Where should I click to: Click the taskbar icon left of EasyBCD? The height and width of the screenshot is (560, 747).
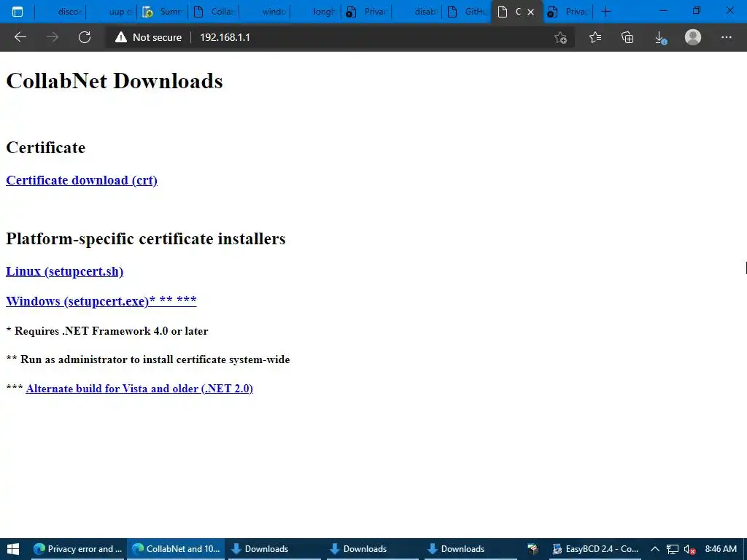pos(533,549)
